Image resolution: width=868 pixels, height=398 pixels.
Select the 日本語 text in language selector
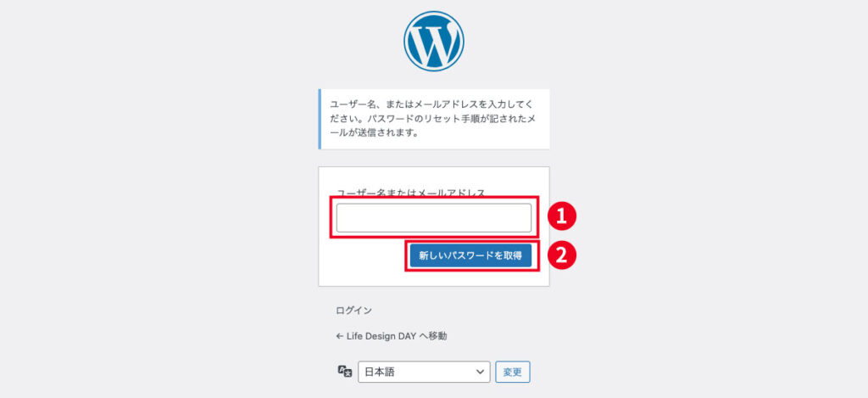pyautogui.click(x=380, y=373)
